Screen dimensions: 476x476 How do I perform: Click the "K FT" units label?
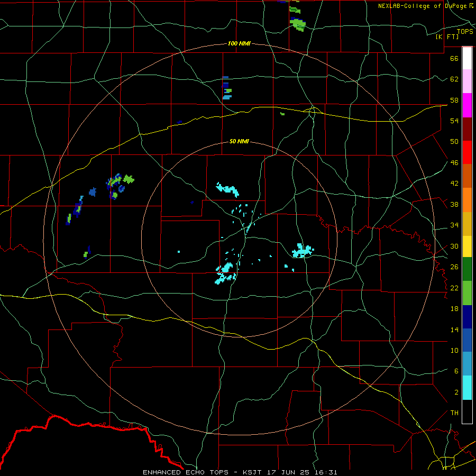[x=447, y=36]
